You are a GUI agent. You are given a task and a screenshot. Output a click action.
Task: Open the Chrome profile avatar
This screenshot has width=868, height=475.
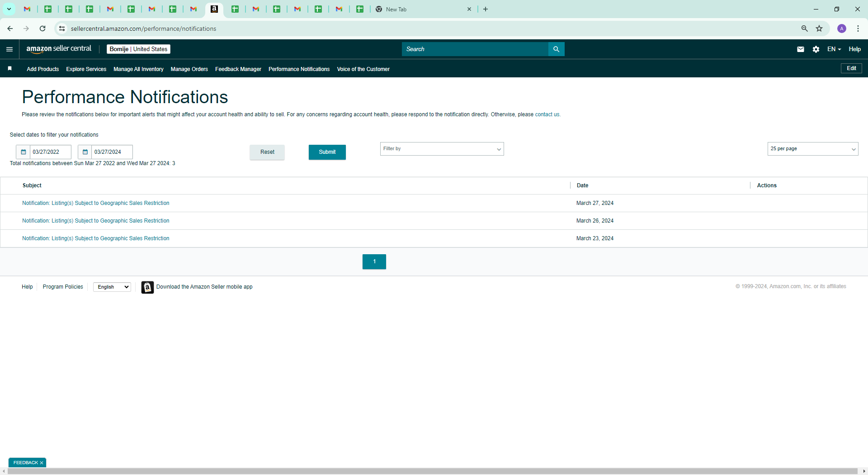(x=842, y=28)
